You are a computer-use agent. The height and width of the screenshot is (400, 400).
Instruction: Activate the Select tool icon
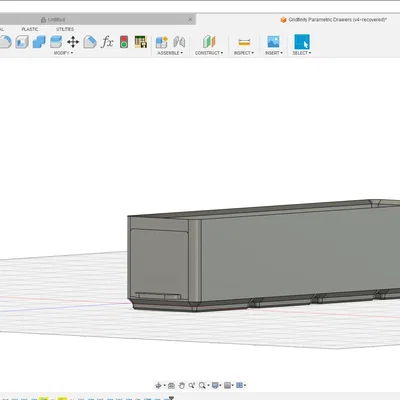pos(302,42)
